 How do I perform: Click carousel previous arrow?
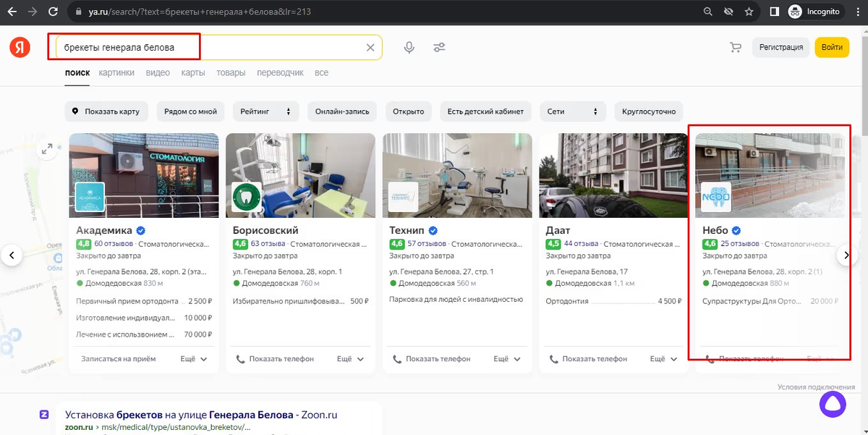click(x=12, y=255)
